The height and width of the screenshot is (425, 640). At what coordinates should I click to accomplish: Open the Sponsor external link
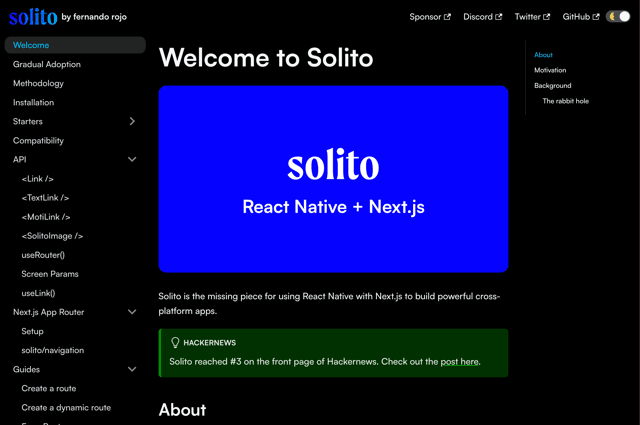[430, 17]
